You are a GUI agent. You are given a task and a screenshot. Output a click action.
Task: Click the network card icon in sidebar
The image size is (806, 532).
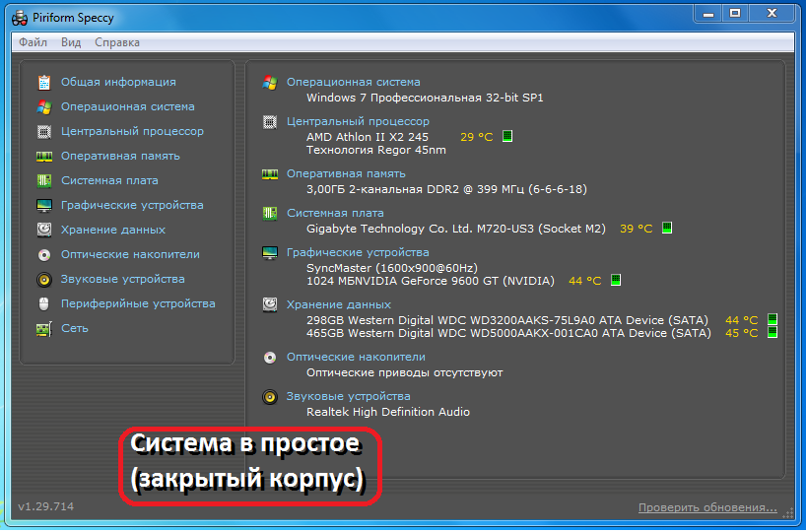[x=44, y=328]
